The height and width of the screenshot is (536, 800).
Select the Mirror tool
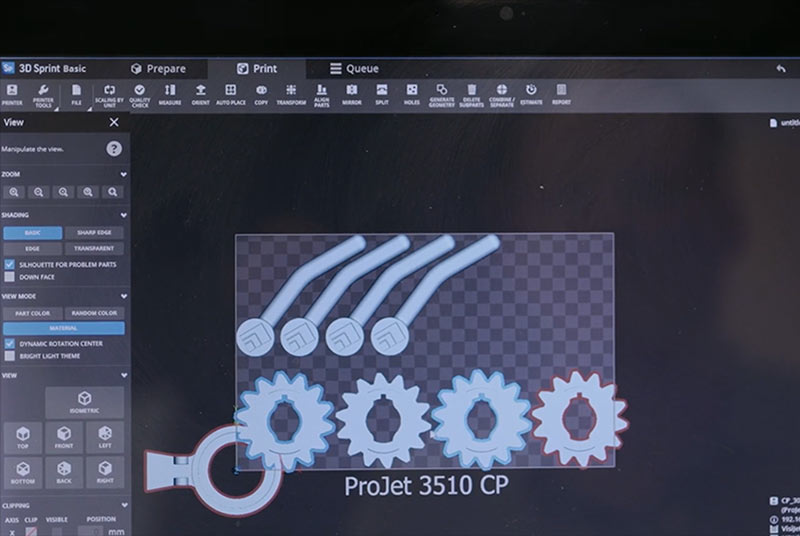(x=352, y=95)
